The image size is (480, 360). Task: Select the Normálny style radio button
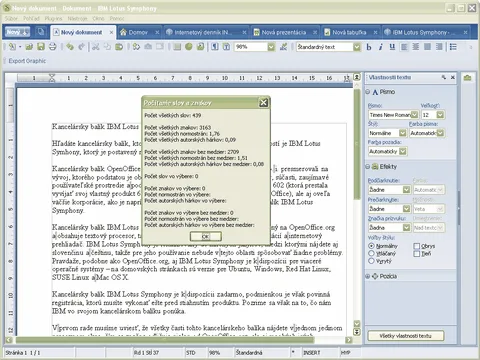[x=371, y=246]
